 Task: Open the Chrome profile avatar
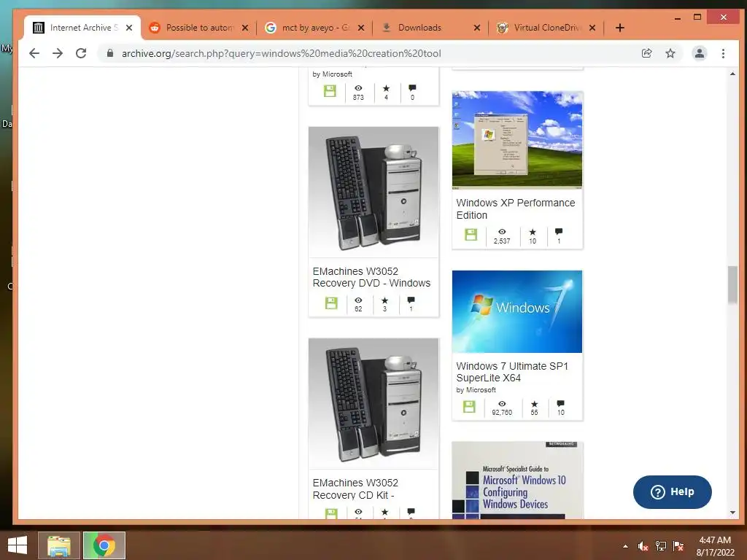(x=700, y=53)
